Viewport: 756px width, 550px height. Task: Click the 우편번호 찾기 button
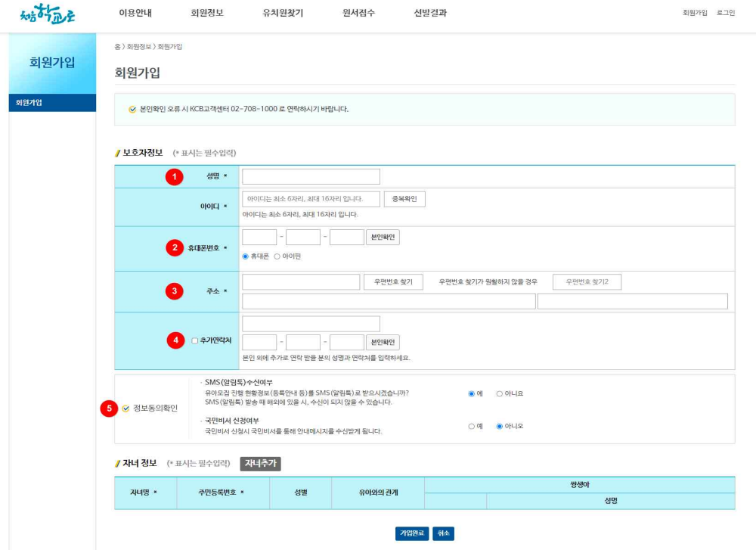click(393, 281)
